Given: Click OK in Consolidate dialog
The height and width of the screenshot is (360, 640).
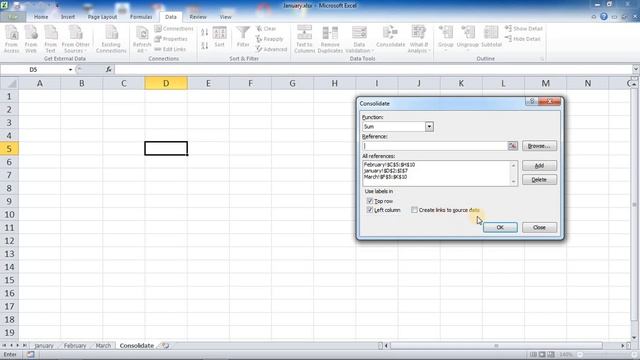Looking at the screenshot, I should pos(500,227).
